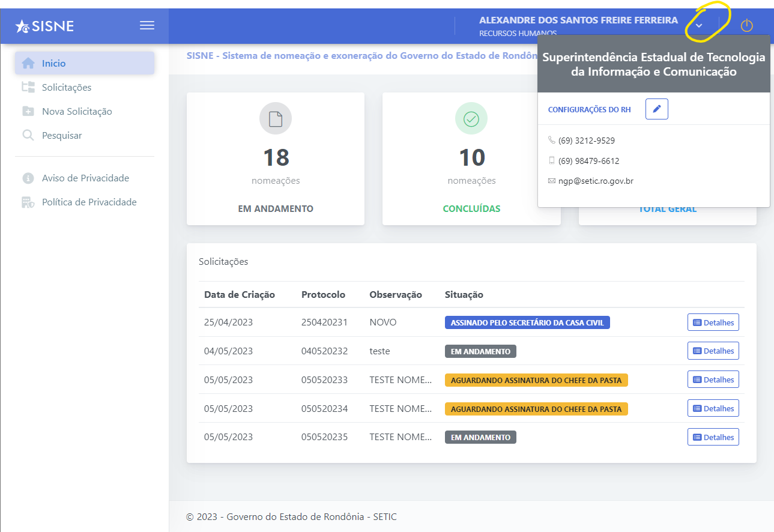774x532 pixels.
Task: Click the Nova Solicitação folder-plus icon
Action: 28,111
